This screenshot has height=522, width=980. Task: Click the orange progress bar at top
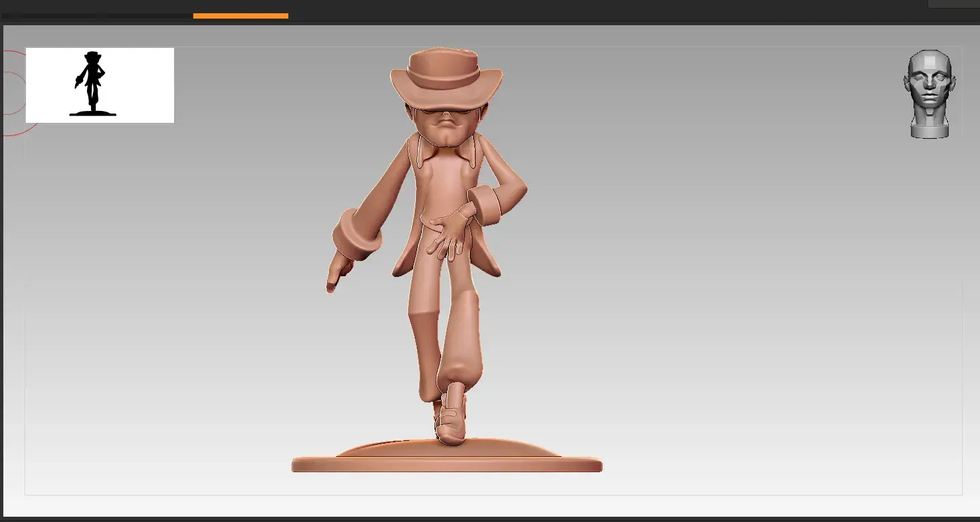coord(241,15)
